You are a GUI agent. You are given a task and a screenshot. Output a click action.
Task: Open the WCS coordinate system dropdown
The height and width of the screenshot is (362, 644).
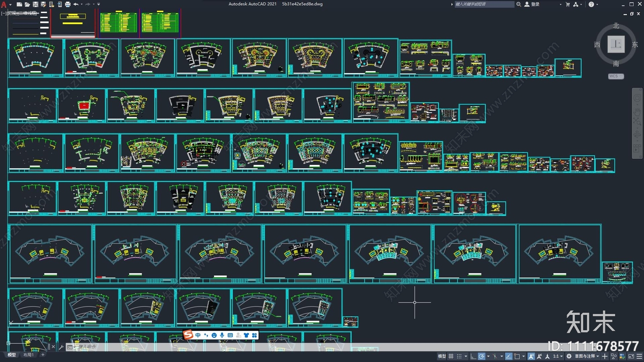point(616,76)
